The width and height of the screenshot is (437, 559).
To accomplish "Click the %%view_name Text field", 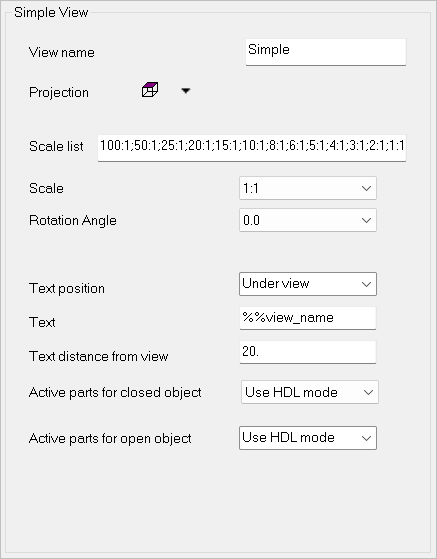I will (x=308, y=318).
